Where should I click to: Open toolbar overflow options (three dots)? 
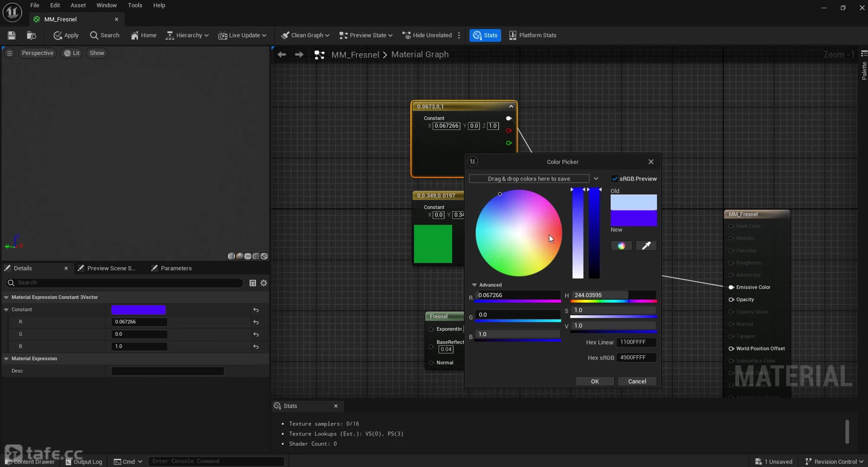point(459,35)
